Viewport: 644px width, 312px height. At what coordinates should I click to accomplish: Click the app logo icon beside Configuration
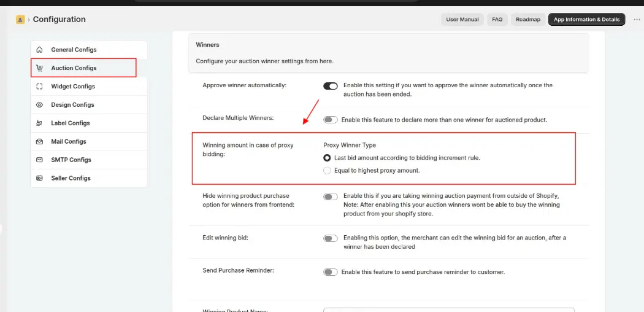point(20,19)
